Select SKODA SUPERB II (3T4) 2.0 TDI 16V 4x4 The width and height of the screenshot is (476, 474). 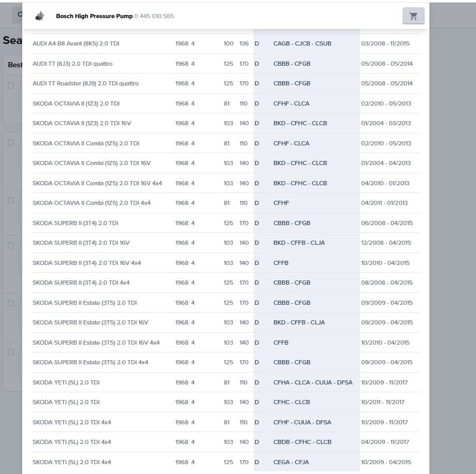pos(86,263)
